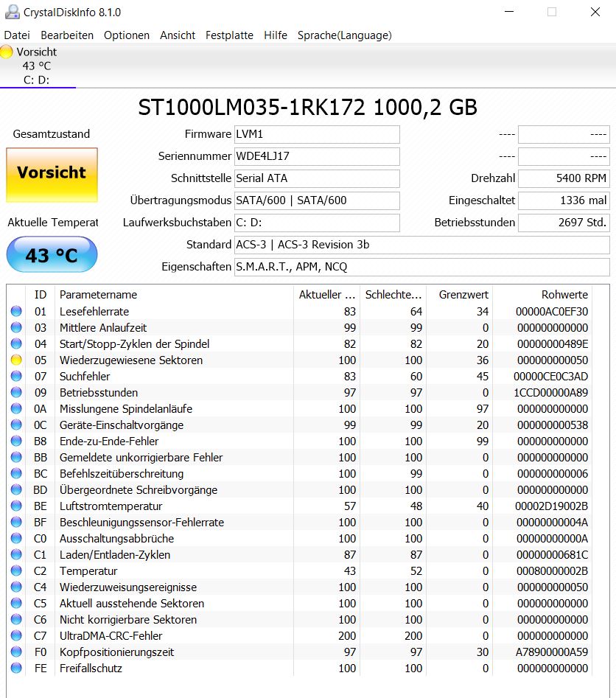The image size is (616, 698).
Task: Click the status orb for Laden/Entladen-Zyklen
Action: pyautogui.click(x=16, y=555)
